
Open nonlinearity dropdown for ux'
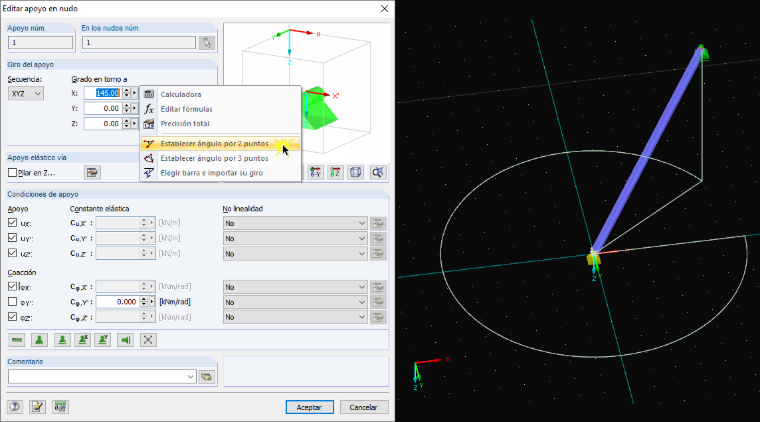pos(295,223)
